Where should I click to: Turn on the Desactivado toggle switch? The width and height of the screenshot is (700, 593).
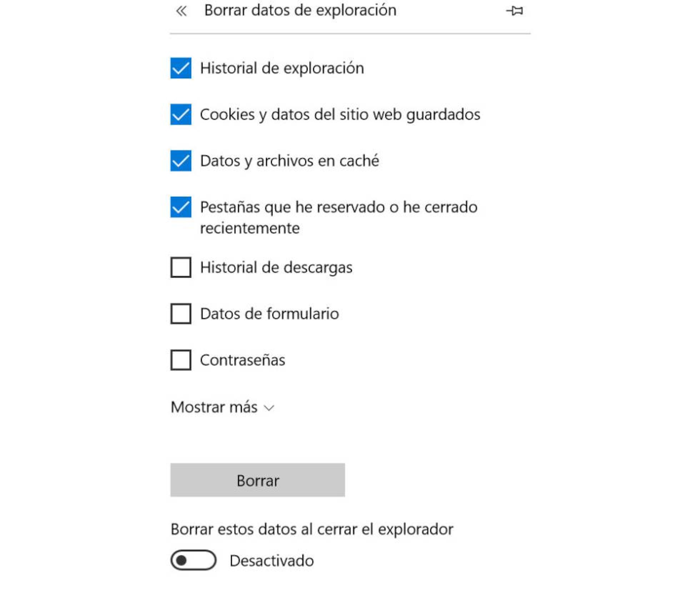(x=193, y=560)
